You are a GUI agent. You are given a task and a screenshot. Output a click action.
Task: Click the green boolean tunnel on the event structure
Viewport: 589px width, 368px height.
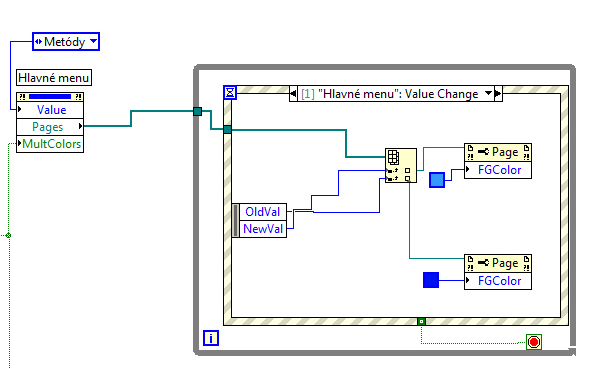coord(421,321)
